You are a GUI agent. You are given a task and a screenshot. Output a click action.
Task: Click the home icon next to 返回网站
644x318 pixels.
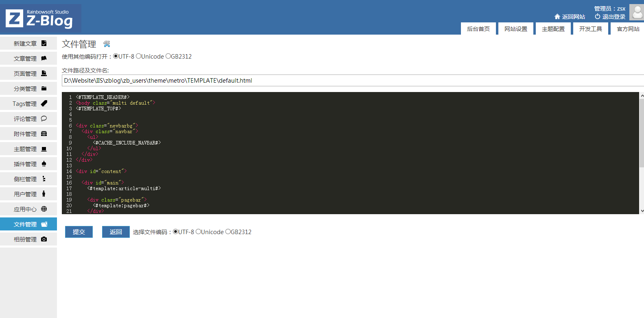click(x=557, y=17)
